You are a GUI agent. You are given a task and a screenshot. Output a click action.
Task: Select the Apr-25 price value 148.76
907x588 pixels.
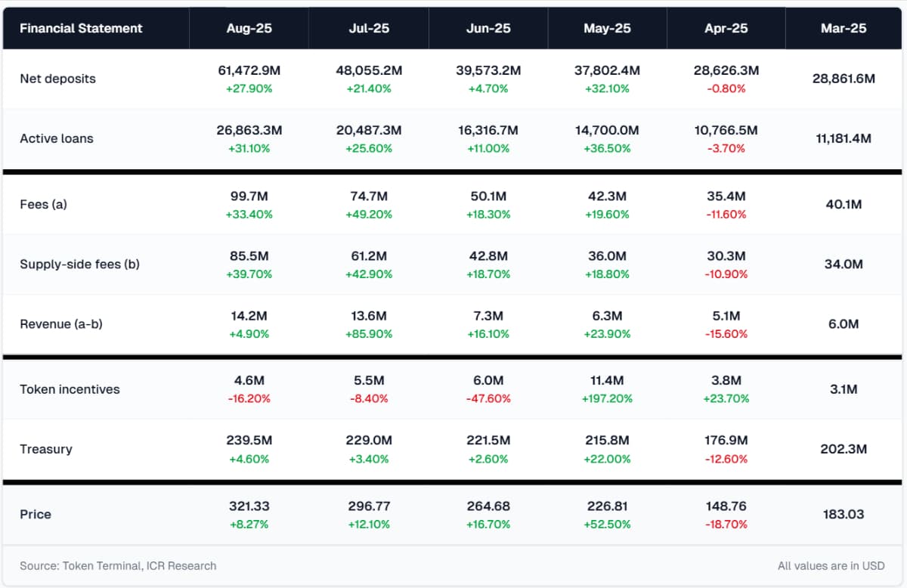coord(726,506)
